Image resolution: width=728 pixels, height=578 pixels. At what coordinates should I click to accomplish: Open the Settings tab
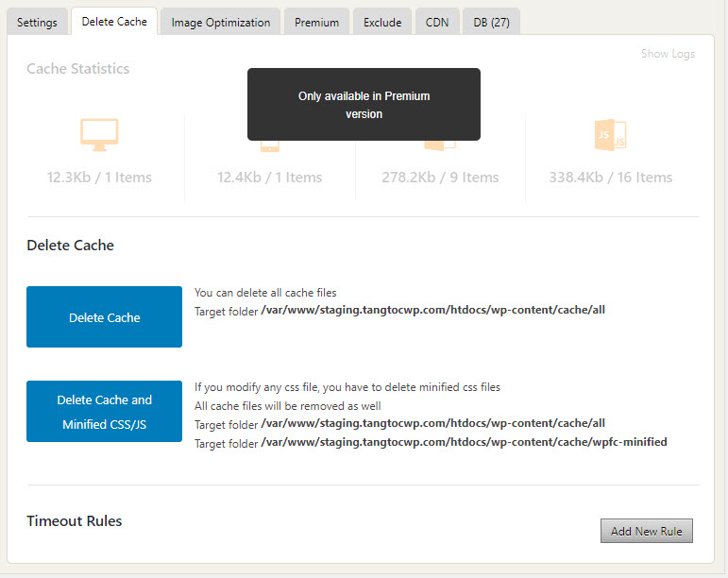click(37, 23)
